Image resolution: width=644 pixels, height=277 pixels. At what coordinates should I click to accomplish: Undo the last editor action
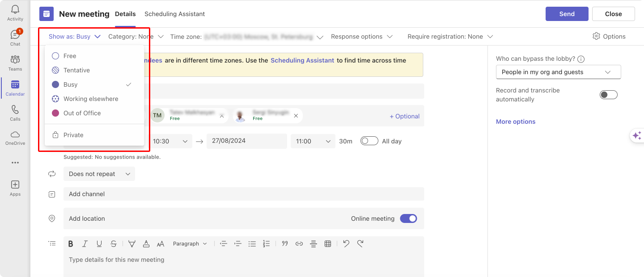pyautogui.click(x=346, y=243)
